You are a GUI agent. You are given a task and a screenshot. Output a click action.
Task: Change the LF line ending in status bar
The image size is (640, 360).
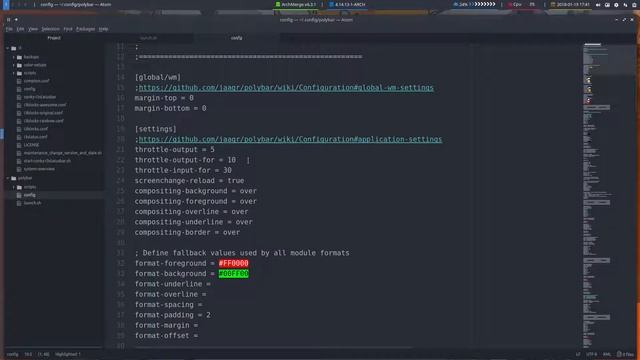coord(578,354)
